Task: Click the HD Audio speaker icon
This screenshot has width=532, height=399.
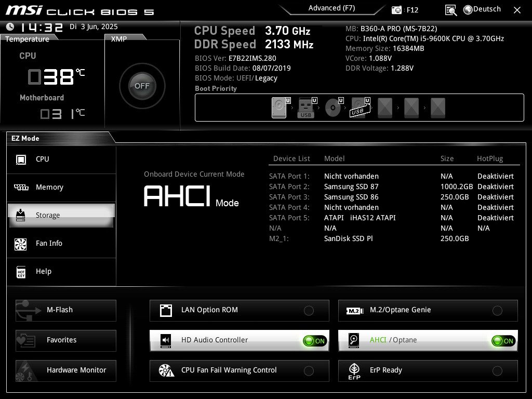Action: (166, 340)
